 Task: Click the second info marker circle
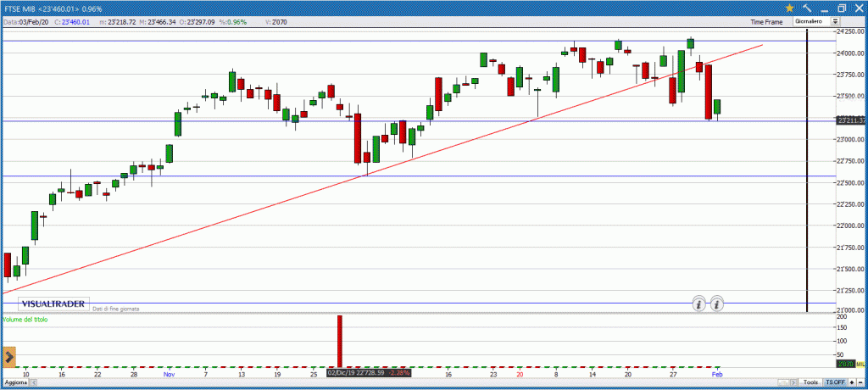[717, 304]
